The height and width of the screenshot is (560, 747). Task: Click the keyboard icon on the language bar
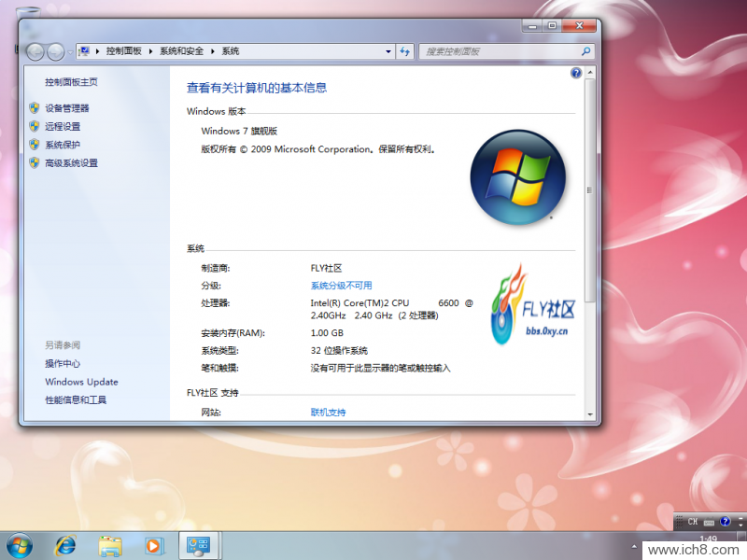coord(709,522)
